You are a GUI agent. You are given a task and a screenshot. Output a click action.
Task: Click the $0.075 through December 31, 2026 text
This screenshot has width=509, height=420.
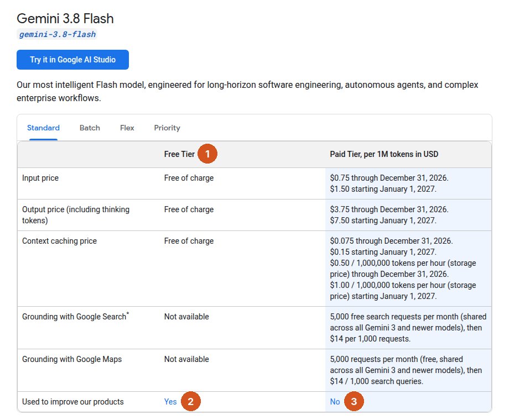coord(391,241)
